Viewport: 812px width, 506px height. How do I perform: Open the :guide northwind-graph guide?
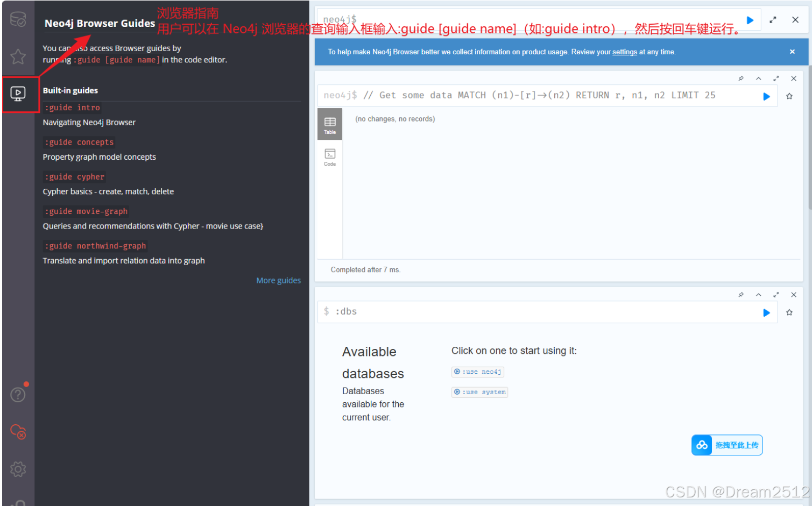(95, 246)
